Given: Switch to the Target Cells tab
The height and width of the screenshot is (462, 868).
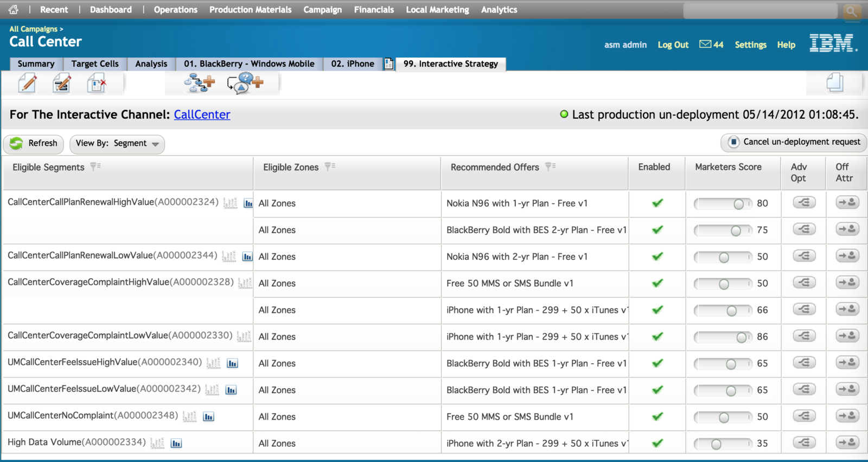Looking at the screenshot, I should coord(95,64).
